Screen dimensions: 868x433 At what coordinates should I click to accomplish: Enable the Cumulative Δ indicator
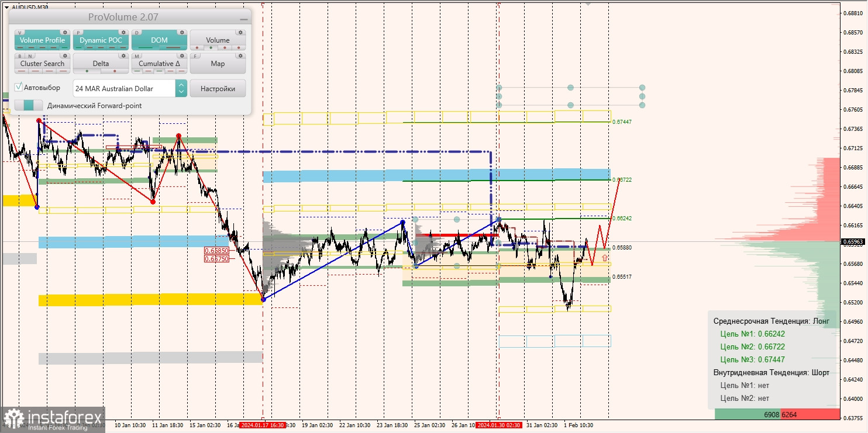[x=159, y=64]
